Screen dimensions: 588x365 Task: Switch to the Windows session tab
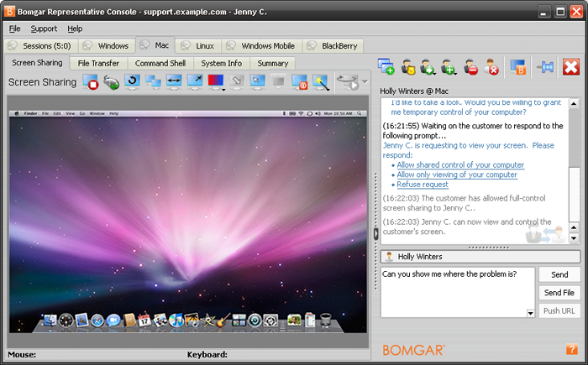pyautogui.click(x=108, y=45)
